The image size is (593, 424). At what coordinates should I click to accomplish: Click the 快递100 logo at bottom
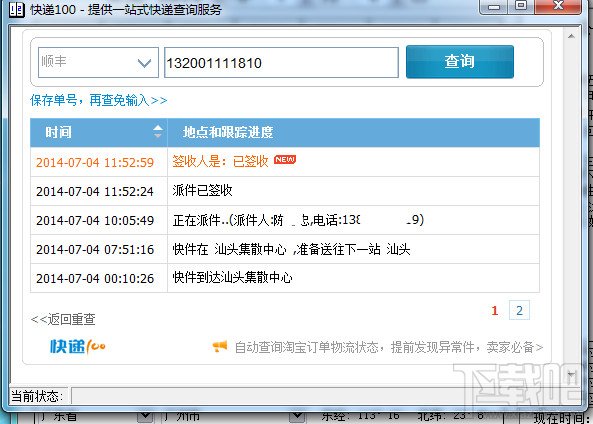pyautogui.click(x=78, y=346)
